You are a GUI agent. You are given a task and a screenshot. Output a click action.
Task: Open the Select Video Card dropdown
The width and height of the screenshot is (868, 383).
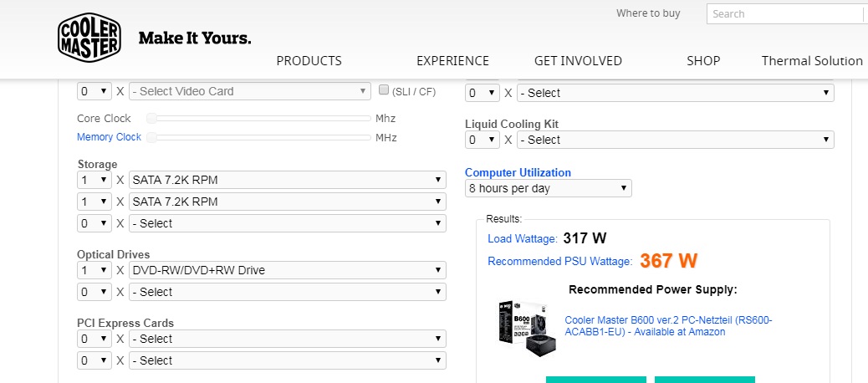[250, 91]
